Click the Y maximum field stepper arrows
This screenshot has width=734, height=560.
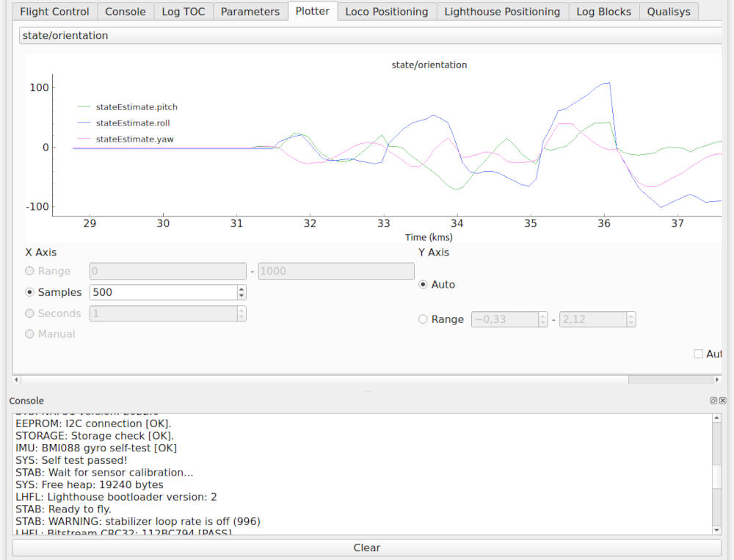[631, 319]
